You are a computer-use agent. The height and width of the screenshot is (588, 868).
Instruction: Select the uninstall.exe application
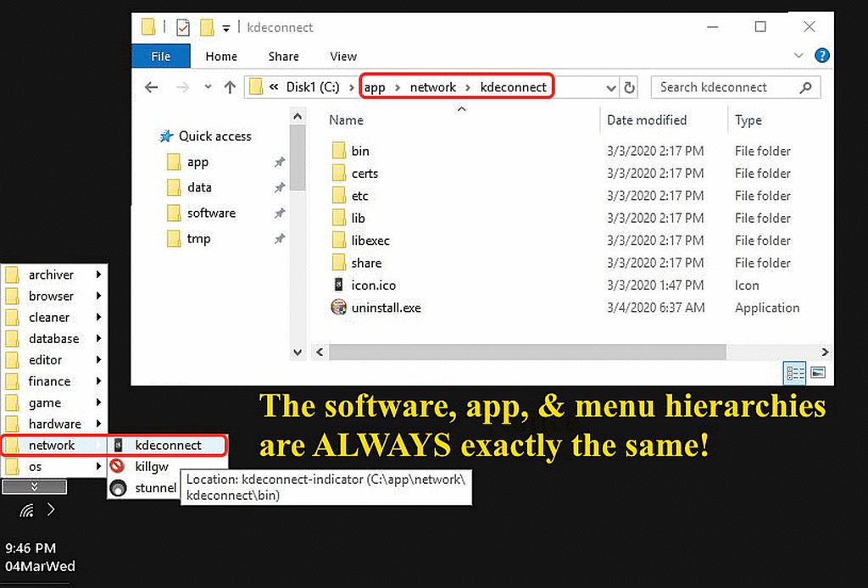click(x=386, y=308)
